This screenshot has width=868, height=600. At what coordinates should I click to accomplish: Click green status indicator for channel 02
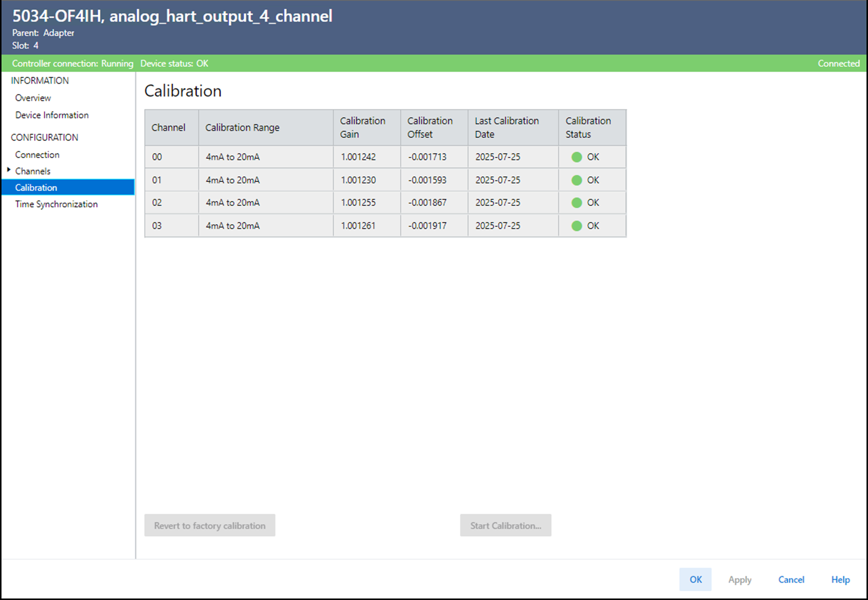click(x=576, y=203)
